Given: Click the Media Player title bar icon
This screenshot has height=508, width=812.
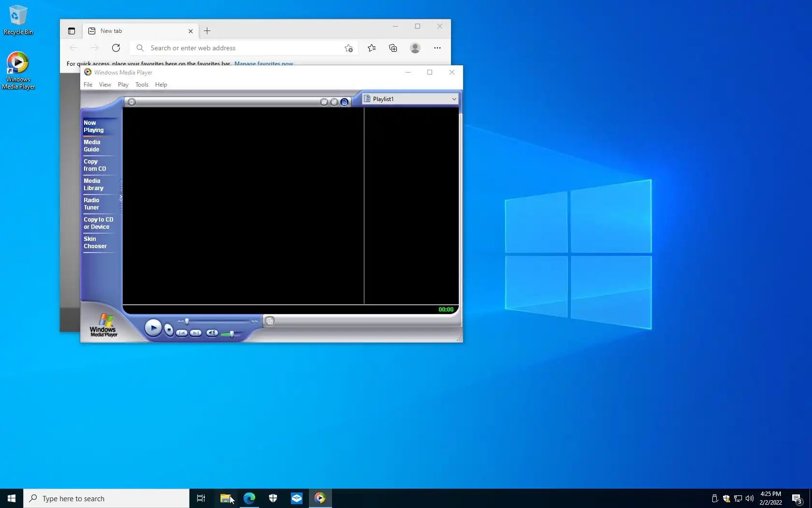Looking at the screenshot, I should click(87, 72).
